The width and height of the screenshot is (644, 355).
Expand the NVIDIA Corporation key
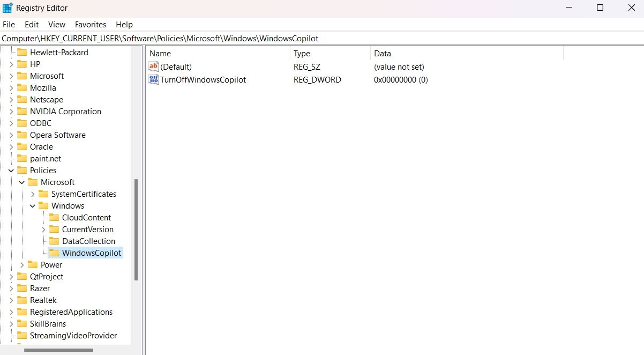pos(11,112)
